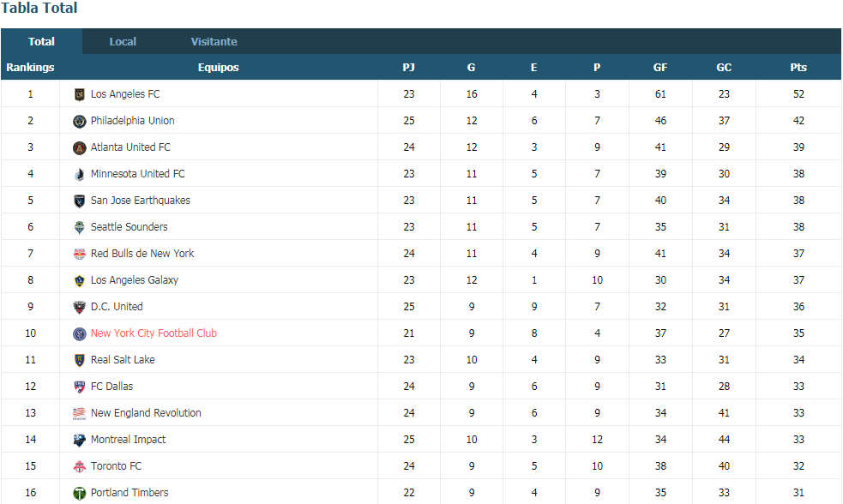This screenshot has height=504, width=843.
Task: Open the D.C. United team link
Action: click(x=117, y=307)
